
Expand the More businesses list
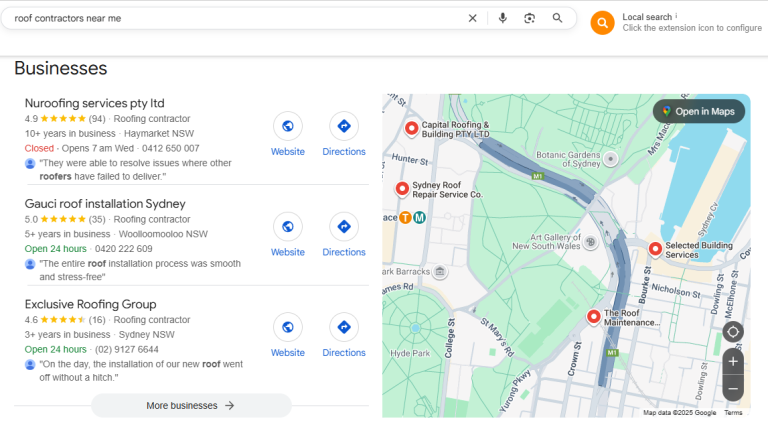[x=191, y=405]
